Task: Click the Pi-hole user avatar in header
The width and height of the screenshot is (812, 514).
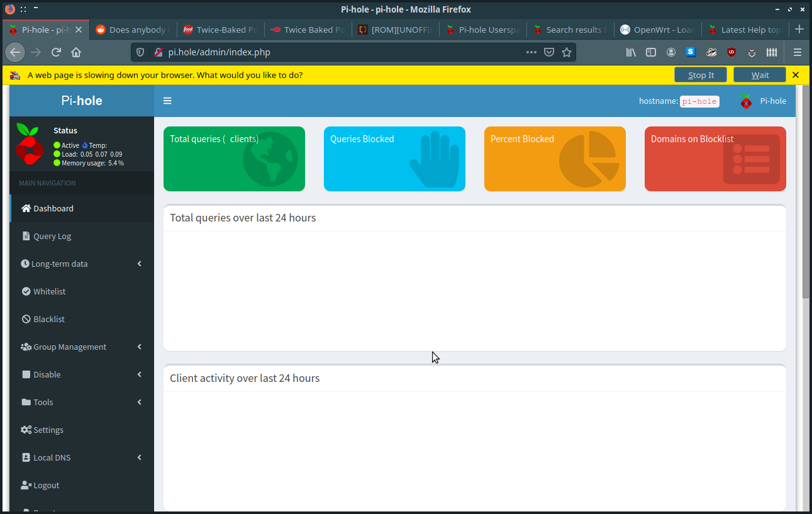Action: click(746, 101)
